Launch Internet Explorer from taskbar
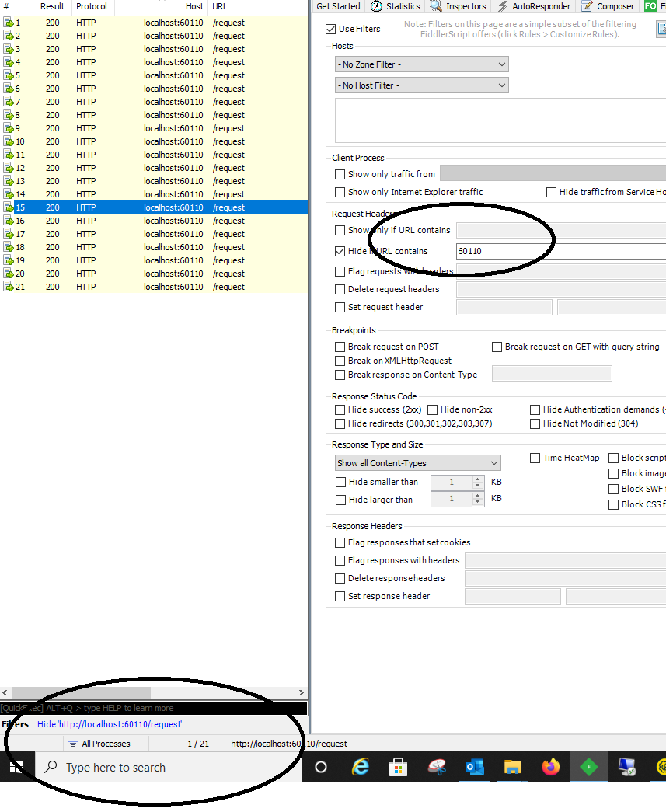 pos(360,767)
